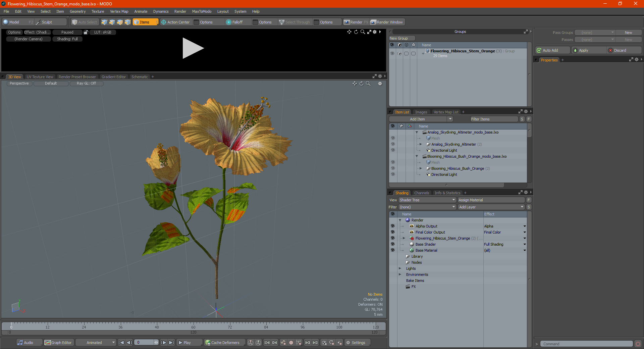Select the Action Center tool icon
The image size is (644, 349).
click(x=164, y=22)
